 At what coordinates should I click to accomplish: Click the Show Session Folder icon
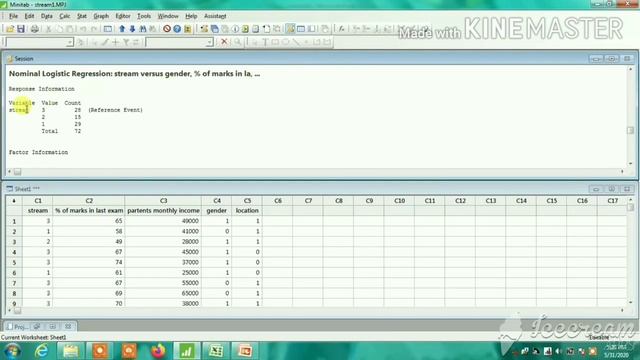204,29
